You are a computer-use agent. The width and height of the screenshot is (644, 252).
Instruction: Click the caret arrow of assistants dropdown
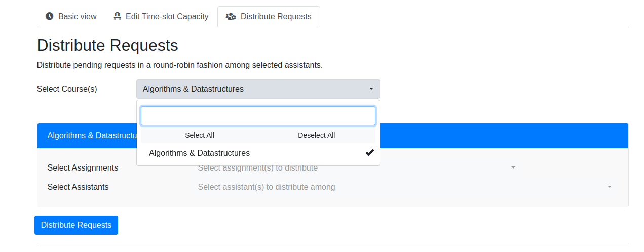(x=610, y=187)
